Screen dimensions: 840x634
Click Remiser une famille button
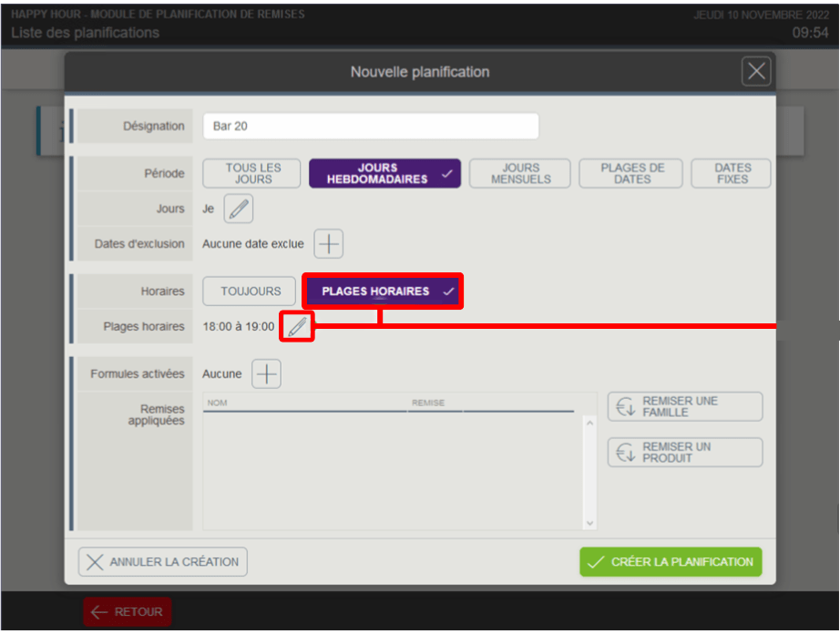click(684, 406)
